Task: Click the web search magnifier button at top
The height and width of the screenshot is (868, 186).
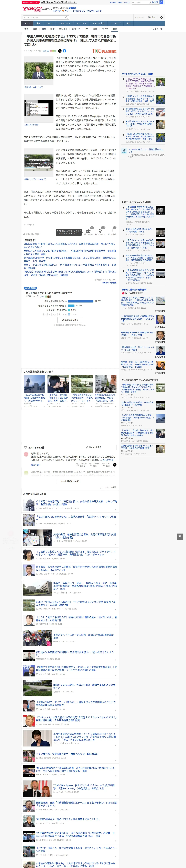Action: (x=161, y=2)
